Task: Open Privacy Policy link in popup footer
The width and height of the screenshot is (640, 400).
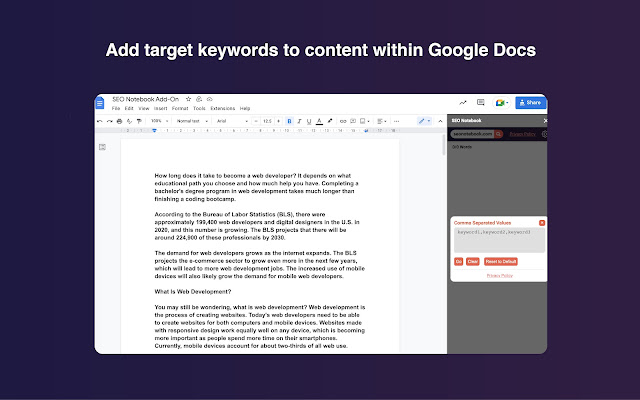Action: (x=500, y=276)
